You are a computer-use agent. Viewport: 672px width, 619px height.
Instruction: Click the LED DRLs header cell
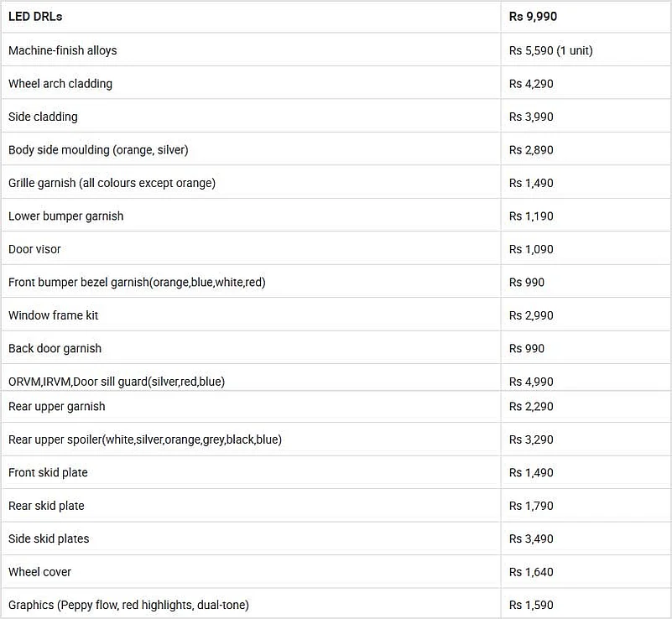tap(35, 17)
